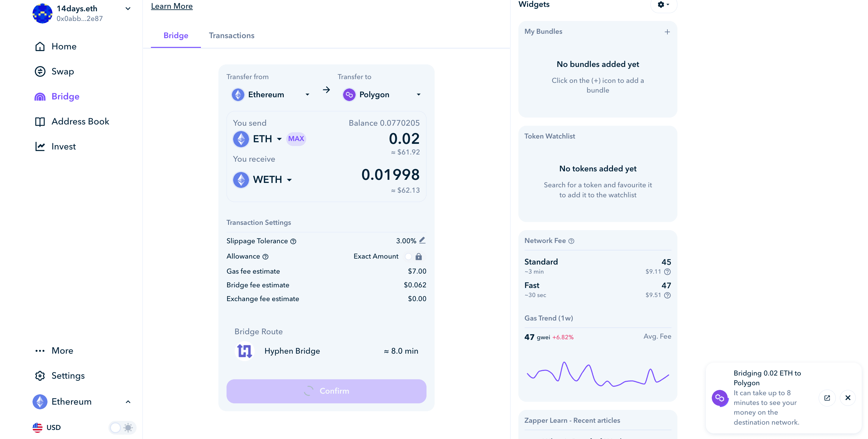The height and width of the screenshot is (439, 868).
Task: Add a bundle with the plus icon
Action: pos(667,32)
